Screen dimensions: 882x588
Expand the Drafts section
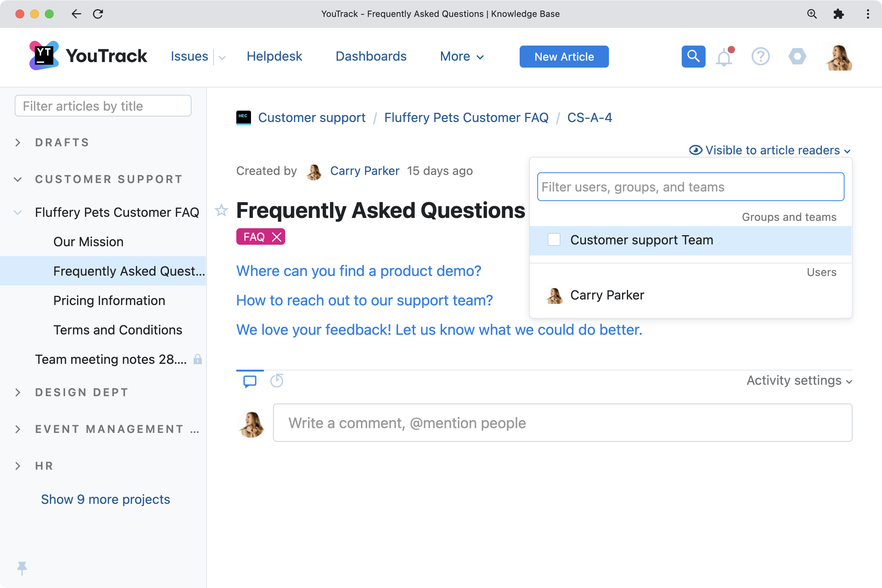(x=18, y=143)
